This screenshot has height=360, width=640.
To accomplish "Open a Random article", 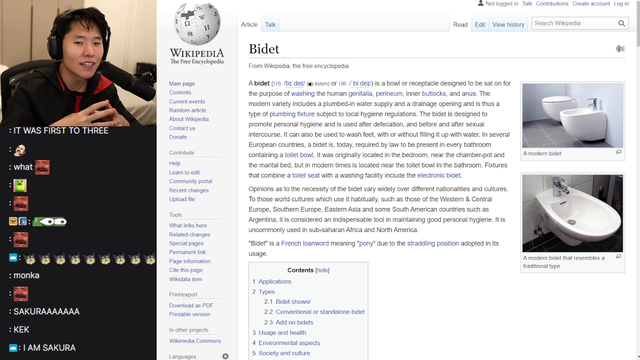I will [x=187, y=110].
